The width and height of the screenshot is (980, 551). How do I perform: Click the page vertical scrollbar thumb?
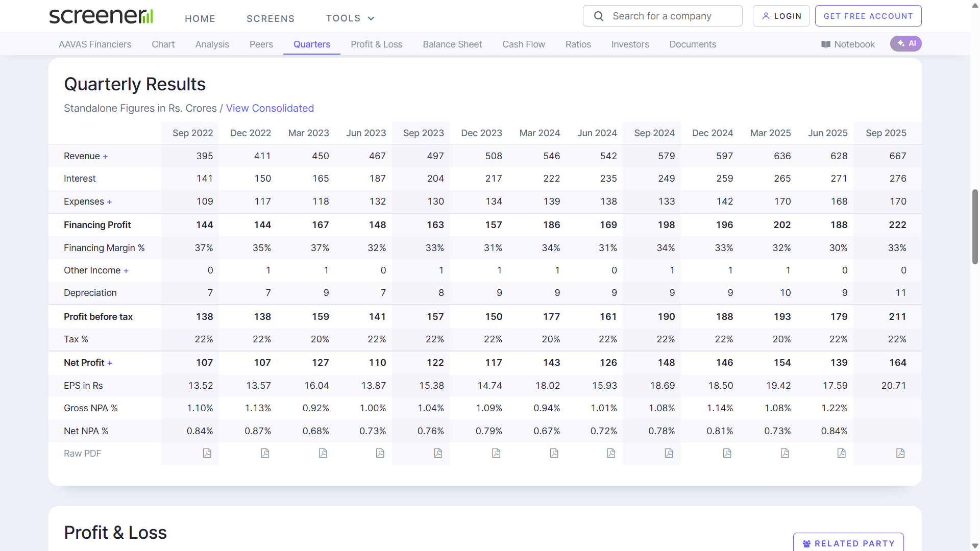pyautogui.click(x=975, y=227)
